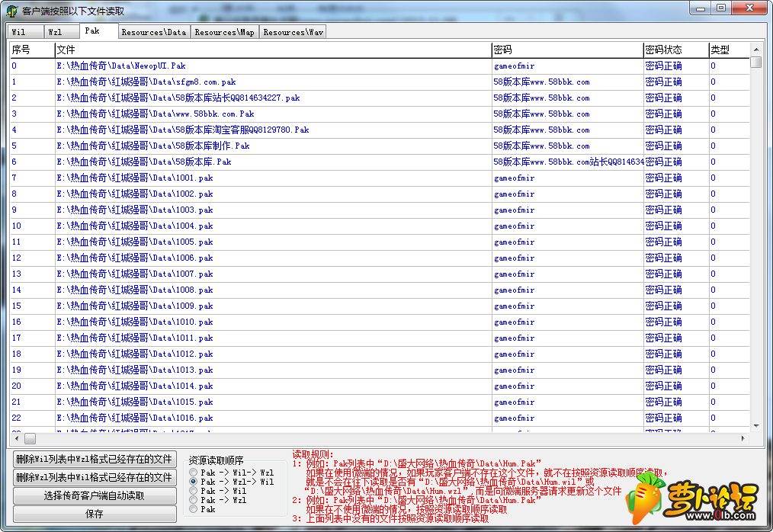773x532 pixels.
Task: Click the horizontal scrollbar right arrow
Action: 743,438
